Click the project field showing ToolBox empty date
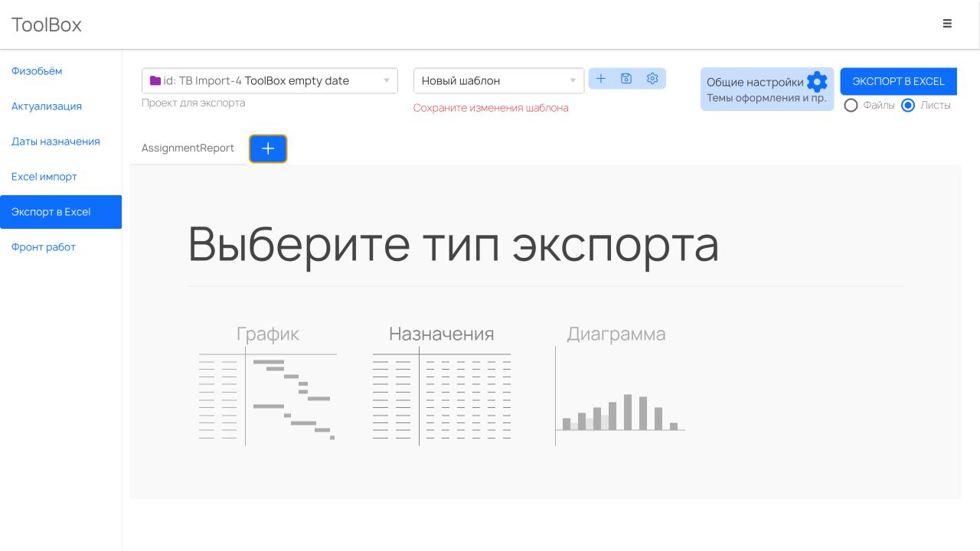The image size is (980, 551). click(269, 81)
